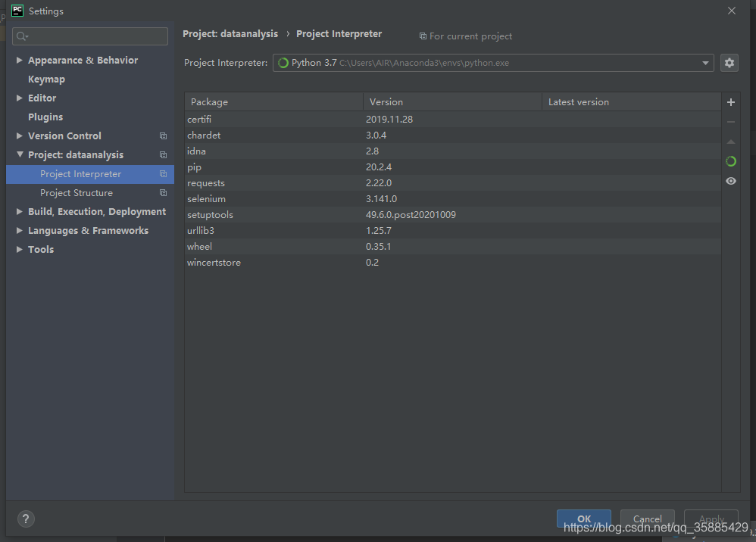The height and width of the screenshot is (542, 756).
Task: Sort by the Version column header
Action: pyautogui.click(x=453, y=102)
